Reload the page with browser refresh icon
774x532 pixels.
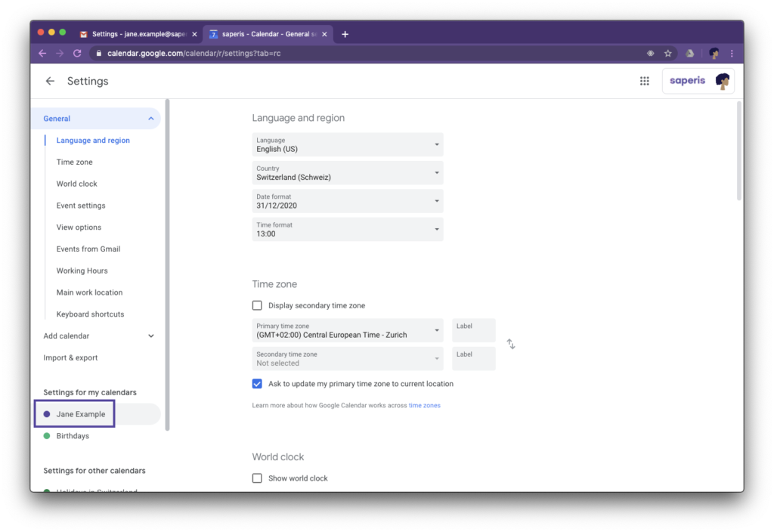(77, 54)
